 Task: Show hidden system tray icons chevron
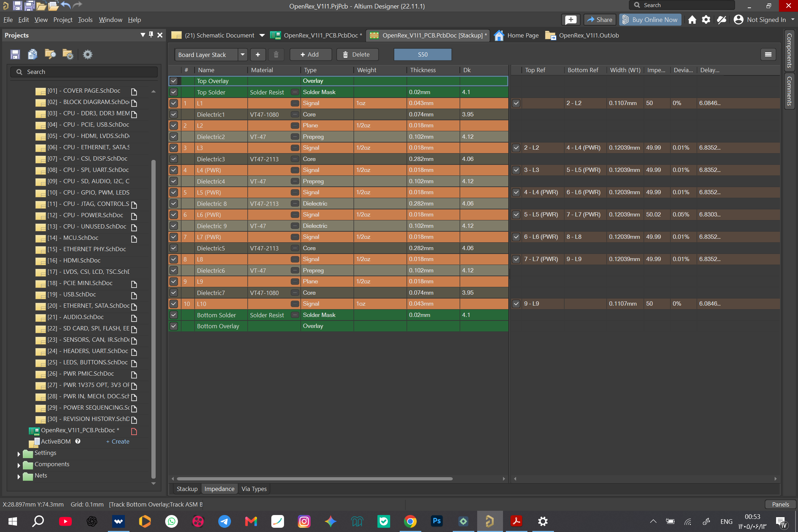(x=653, y=521)
